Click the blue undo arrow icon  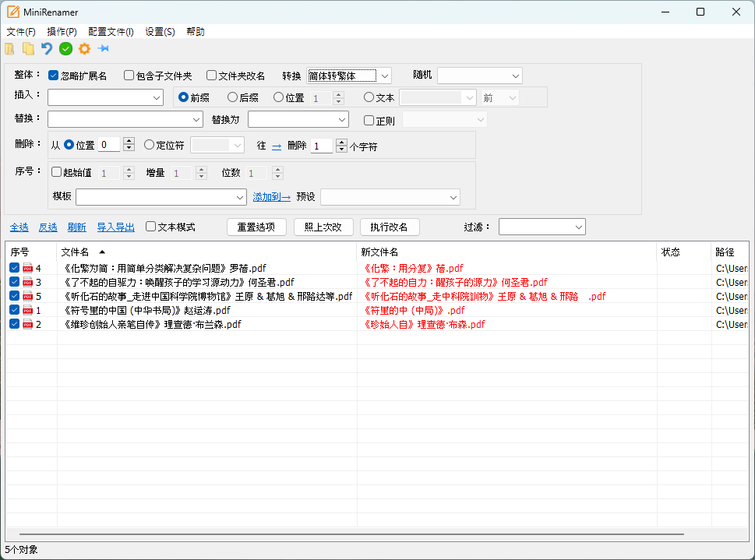pyautogui.click(x=47, y=49)
